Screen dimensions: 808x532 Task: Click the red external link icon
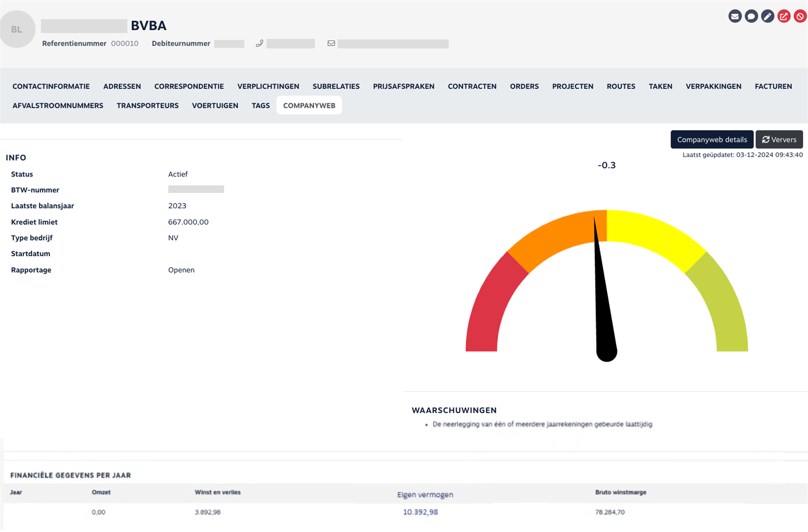[x=784, y=16]
